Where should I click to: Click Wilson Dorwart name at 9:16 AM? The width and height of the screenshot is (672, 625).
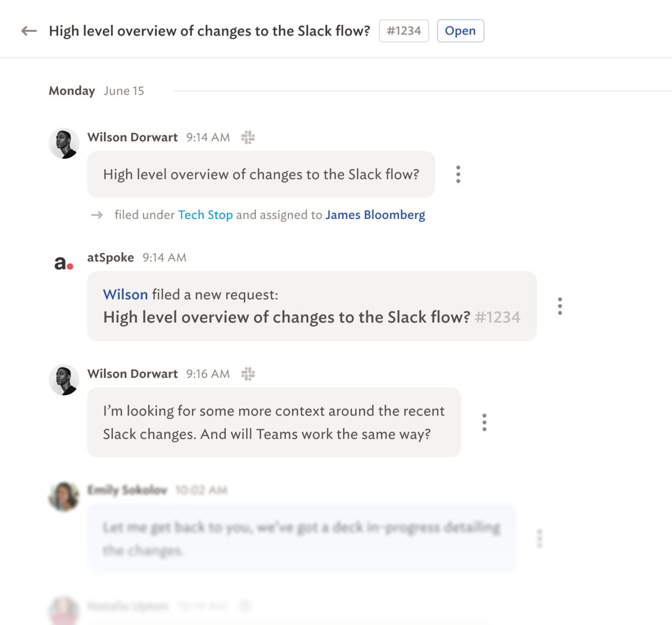(x=133, y=374)
